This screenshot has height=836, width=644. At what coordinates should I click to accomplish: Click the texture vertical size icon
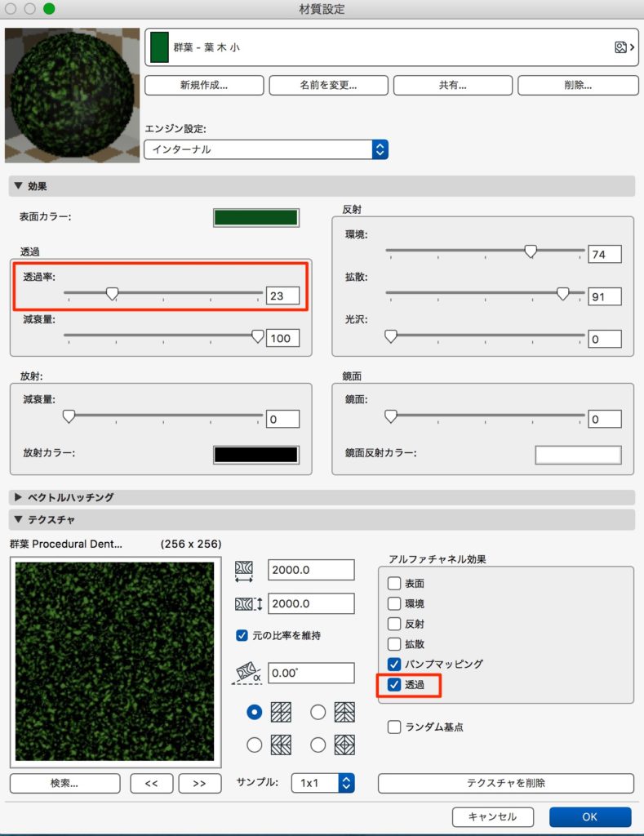(x=248, y=604)
